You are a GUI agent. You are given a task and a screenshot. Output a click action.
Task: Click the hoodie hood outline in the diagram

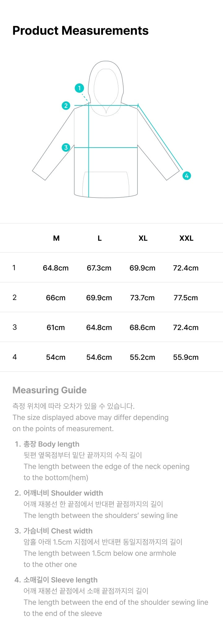click(106, 88)
